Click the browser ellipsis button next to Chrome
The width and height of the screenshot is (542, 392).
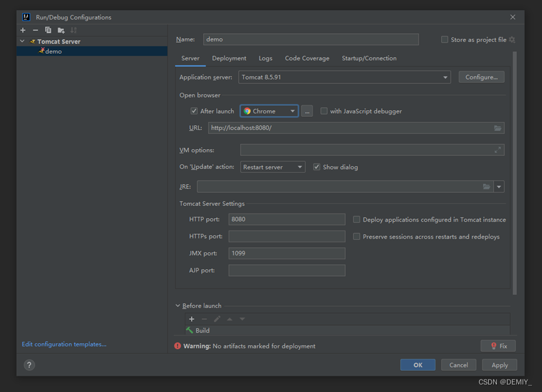click(307, 111)
